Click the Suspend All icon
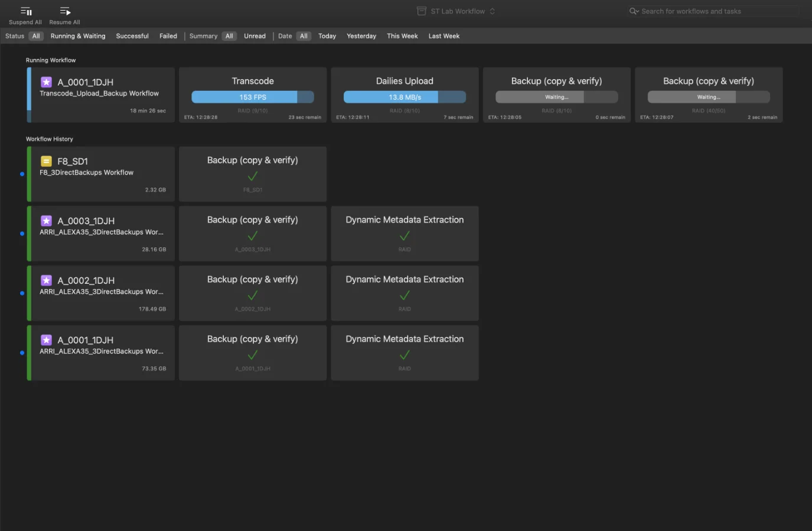The width and height of the screenshot is (812, 531). tap(26, 11)
